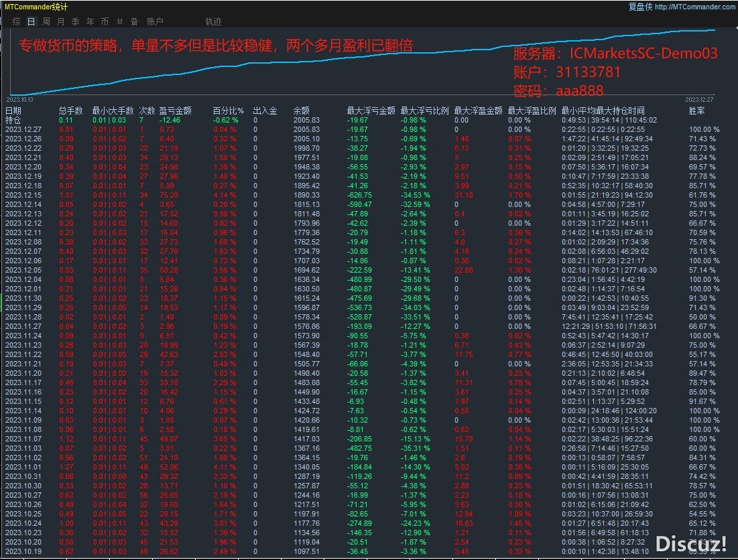Sort by the 盈亏金额 column header

[175, 111]
